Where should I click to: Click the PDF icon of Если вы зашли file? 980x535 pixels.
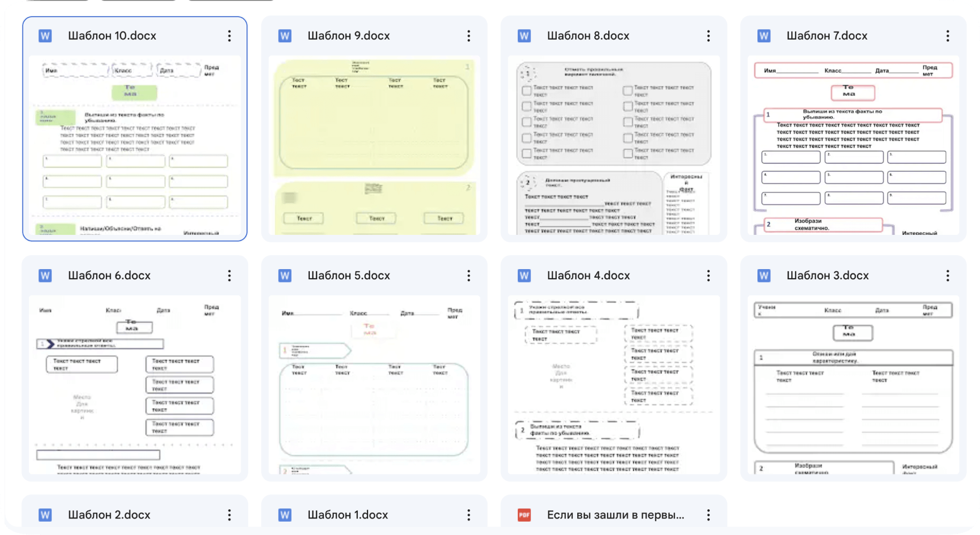(524, 515)
